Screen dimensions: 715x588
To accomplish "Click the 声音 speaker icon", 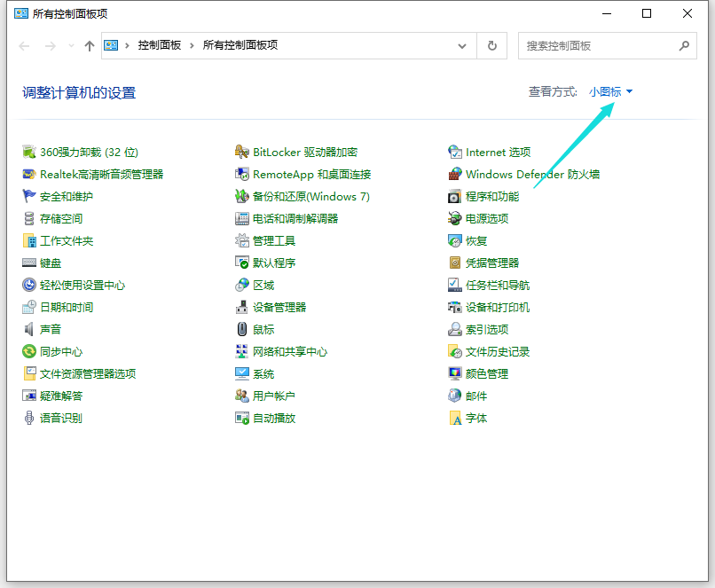I will 29,330.
